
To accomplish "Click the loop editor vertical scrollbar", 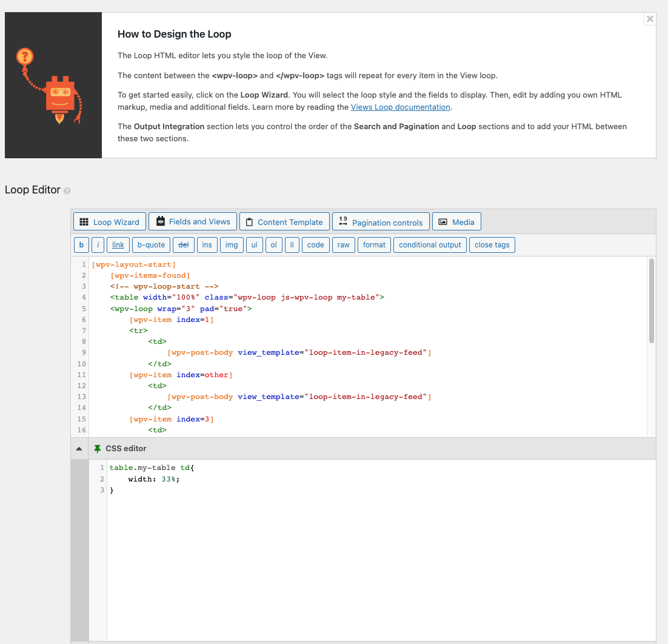I will 652,300.
